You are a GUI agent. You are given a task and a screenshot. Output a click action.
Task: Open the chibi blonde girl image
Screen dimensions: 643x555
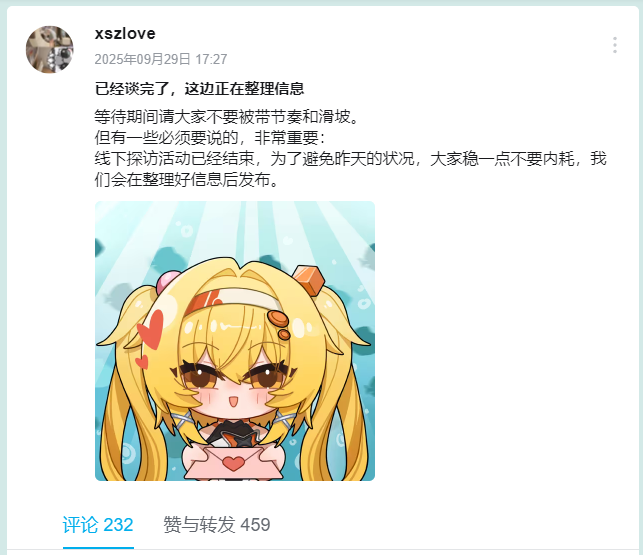pyautogui.click(x=235, y=341)
